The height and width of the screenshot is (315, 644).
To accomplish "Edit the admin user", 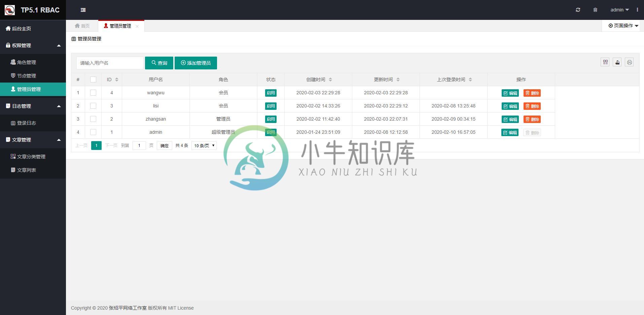I will click(510, 132).
